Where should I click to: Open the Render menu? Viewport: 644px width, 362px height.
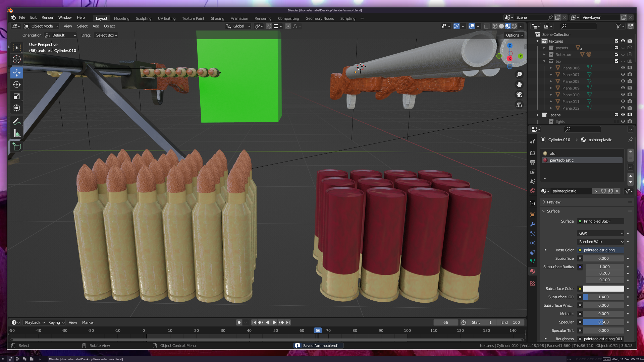[x=47, y=17]
